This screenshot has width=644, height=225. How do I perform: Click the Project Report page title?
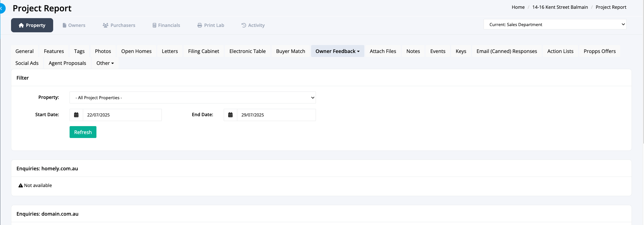[42, 9]
